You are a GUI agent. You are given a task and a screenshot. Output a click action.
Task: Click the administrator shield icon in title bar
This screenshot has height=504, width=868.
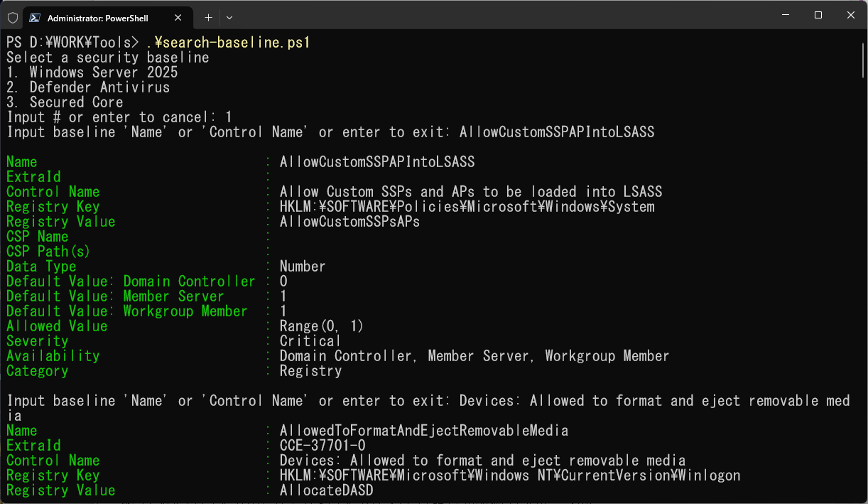[x=13, y=17]
